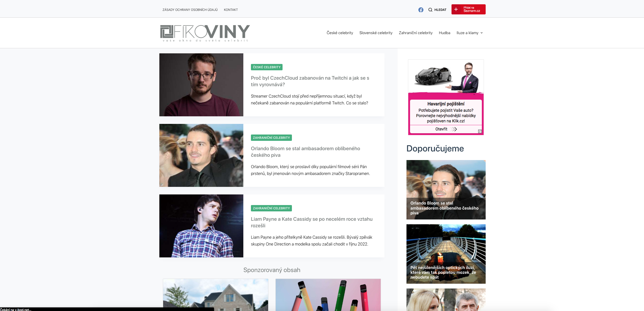Viewport: 644px width, 311px height.
Task: Open Orlando Bloom card in Doporučujeme sidebar
Action: coord(446,190)
